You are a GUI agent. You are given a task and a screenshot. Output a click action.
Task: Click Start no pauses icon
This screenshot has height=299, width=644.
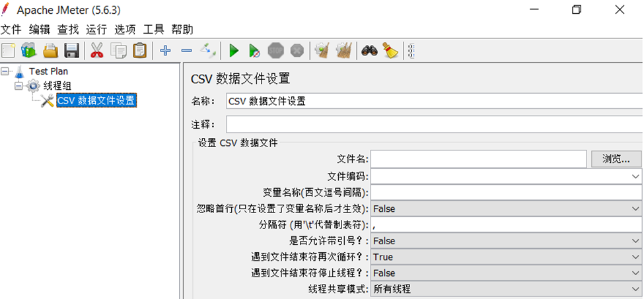point(254,51)
